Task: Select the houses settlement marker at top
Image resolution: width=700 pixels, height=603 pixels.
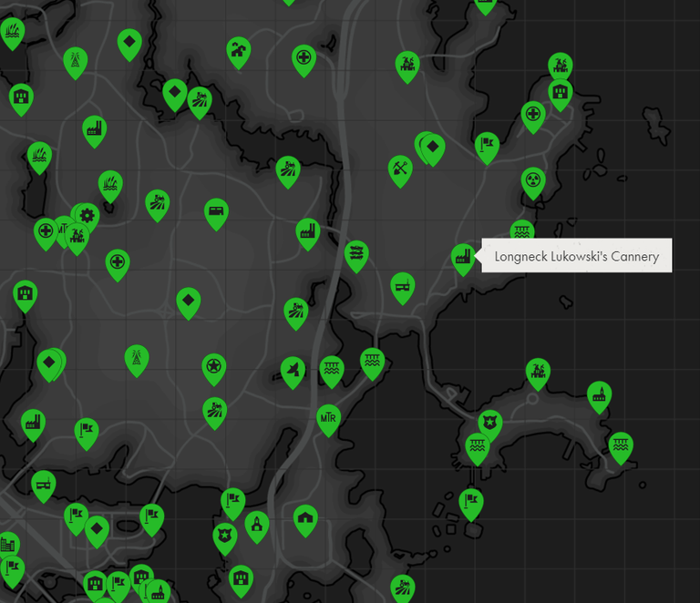Action: coord(239,52)
